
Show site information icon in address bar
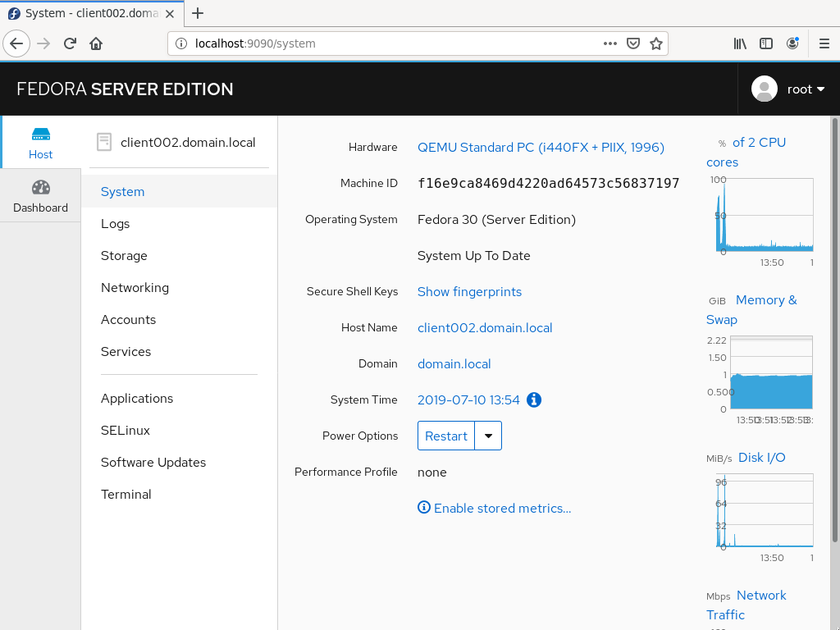[x=181, y=43]
